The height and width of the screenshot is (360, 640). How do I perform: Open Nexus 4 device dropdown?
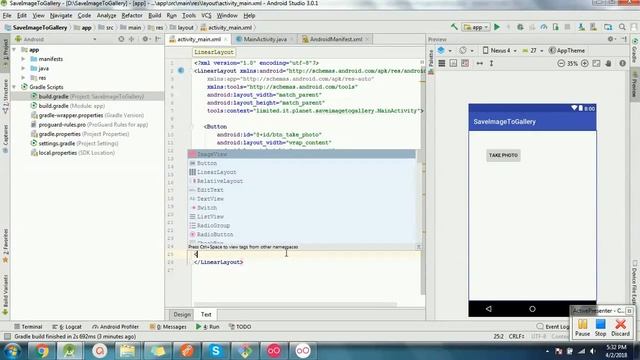click(x=500, y=51)
